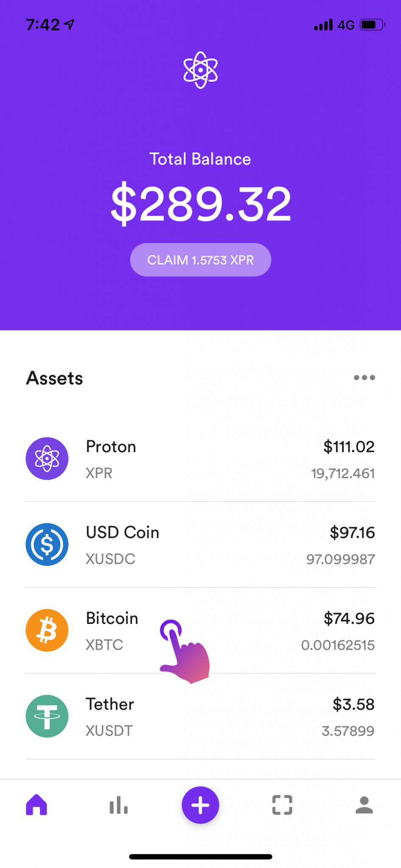
Task: Tap the orange Bitcoin icon
Action: (x=47, y=630)
